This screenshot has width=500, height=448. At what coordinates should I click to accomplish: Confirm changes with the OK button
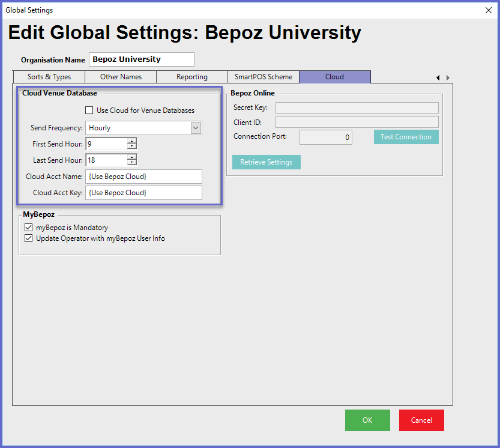[x=367, y=420]
